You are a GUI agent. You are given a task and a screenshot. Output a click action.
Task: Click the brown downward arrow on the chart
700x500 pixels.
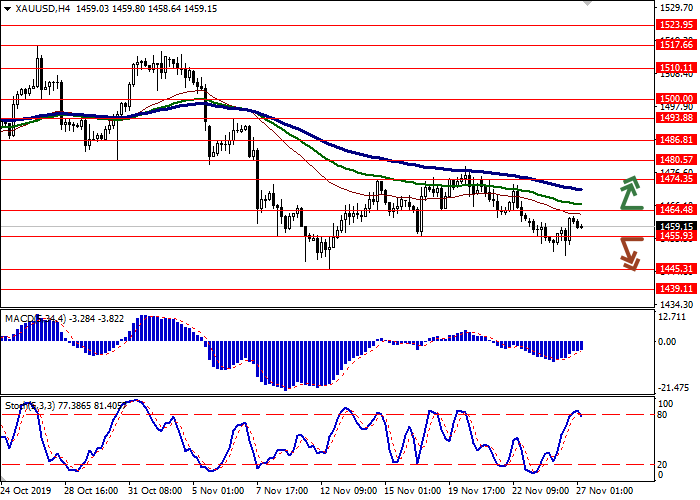[x=630, y=252]
